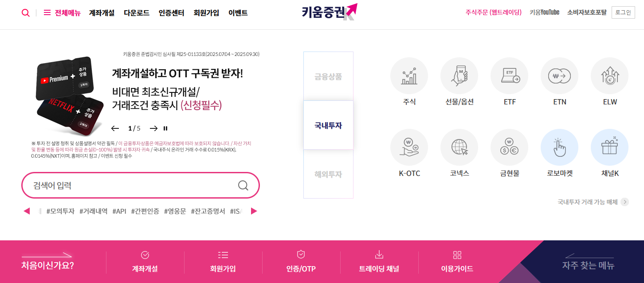This screenshot has width=644, height=283.
Task: Choose the ELW icon
Action: point(609,76)
